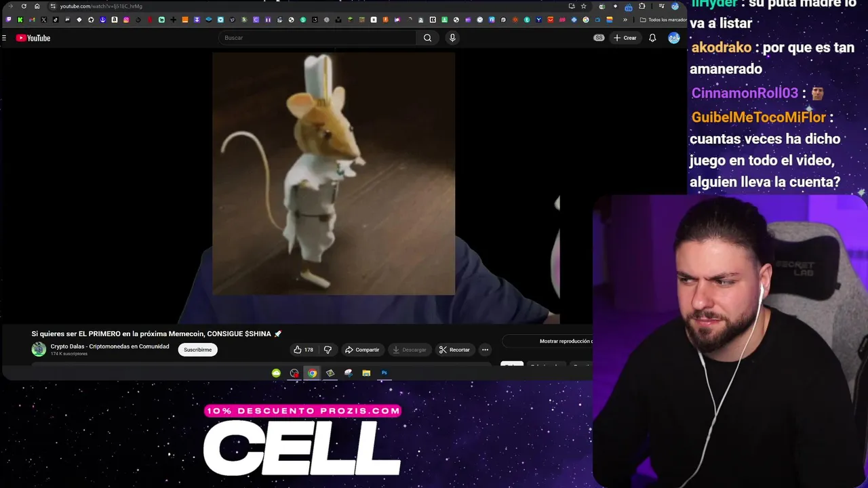Image resolution: width=868 pixels, height=488 pixels.
Task: Open the YouTube hamburger guide menu
Action: click(x=4, y=38)
